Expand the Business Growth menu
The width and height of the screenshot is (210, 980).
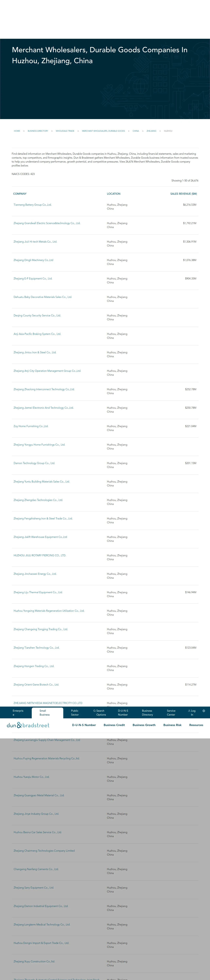[144, 725]
